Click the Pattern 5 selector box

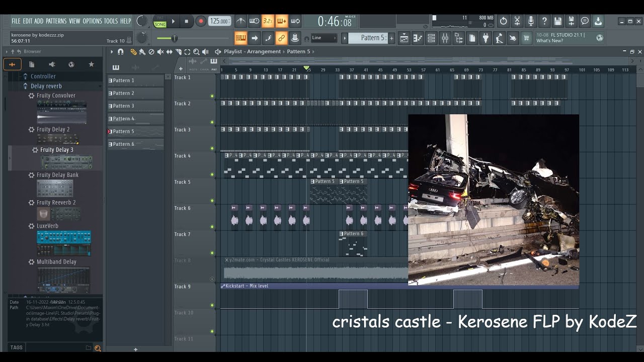click(368, 38)
